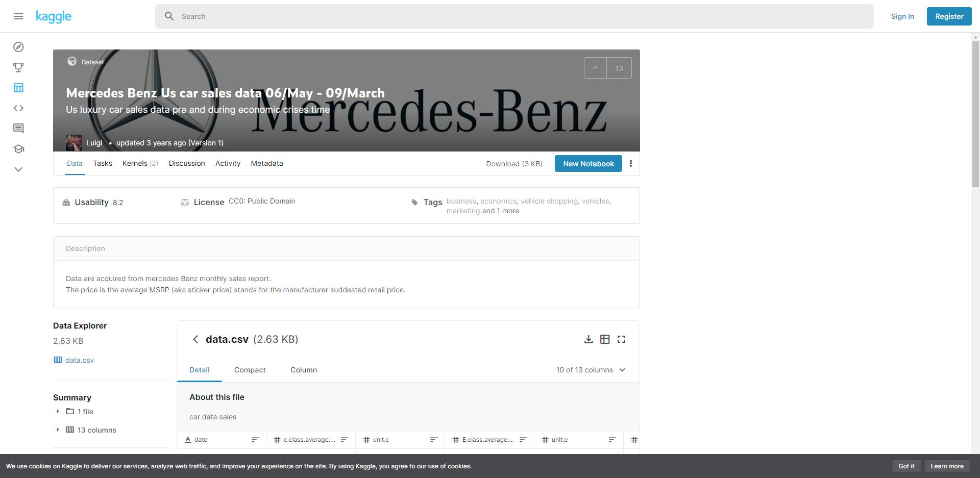View the 13 upvotes count
This screenshot has height=478, width=980.
[x=619, y=68]
